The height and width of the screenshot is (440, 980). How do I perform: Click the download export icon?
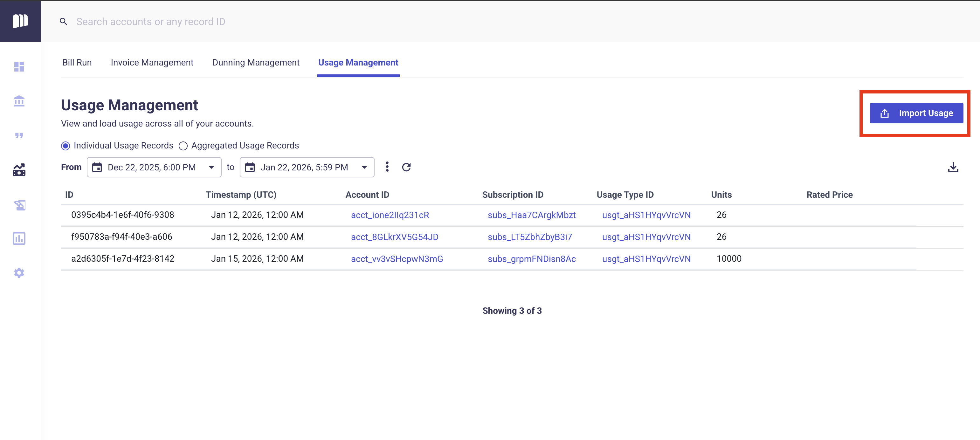pyautogui.click(x=953, y=167)
